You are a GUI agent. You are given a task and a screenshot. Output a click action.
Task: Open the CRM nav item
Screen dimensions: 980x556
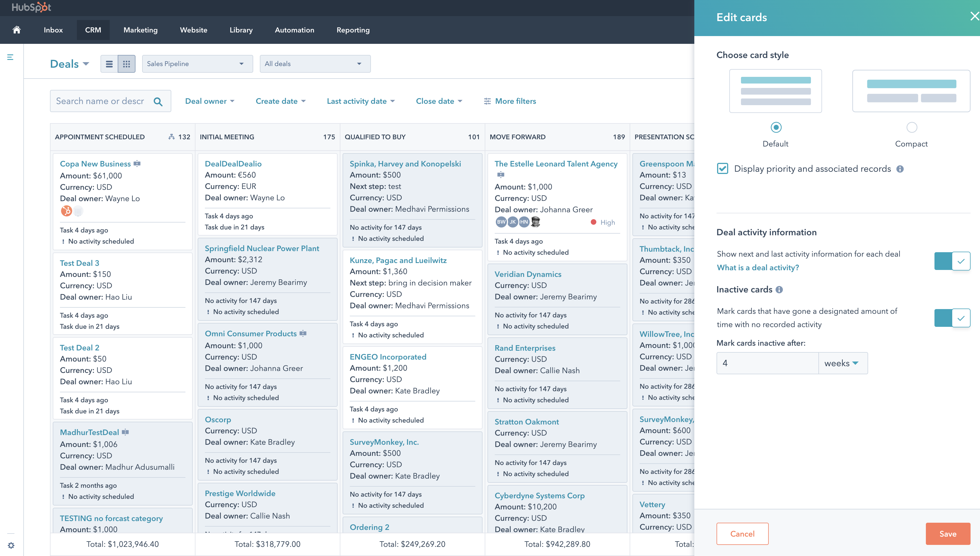pos(93,30)
